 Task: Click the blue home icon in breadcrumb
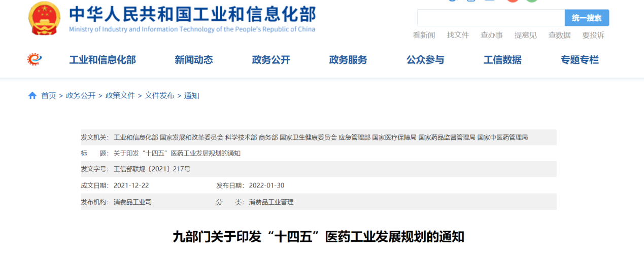click(32, 95)
